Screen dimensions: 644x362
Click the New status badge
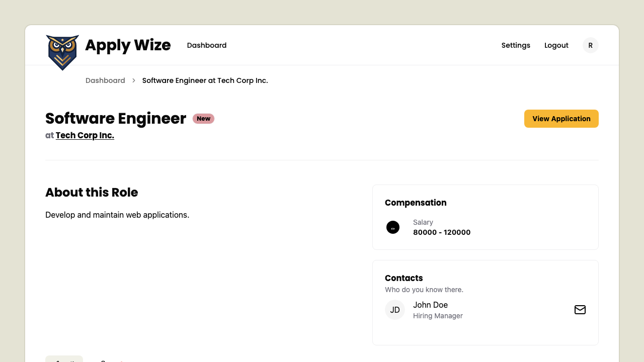pyautogui.click(x=203, y=118)
